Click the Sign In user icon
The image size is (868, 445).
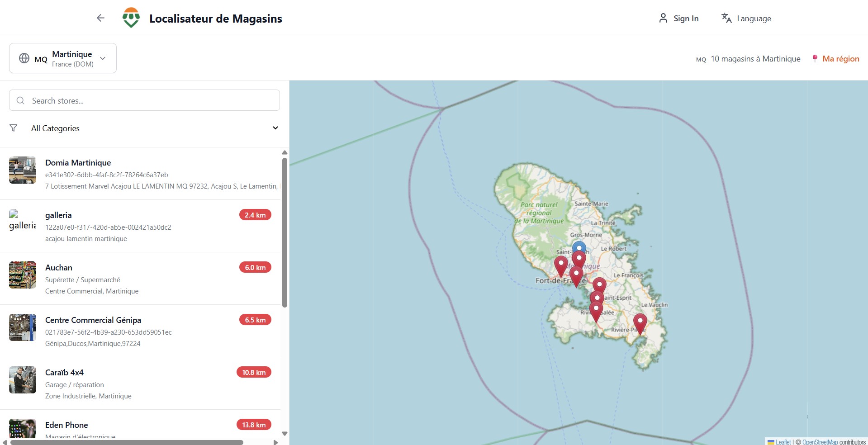tap(663, 18)
